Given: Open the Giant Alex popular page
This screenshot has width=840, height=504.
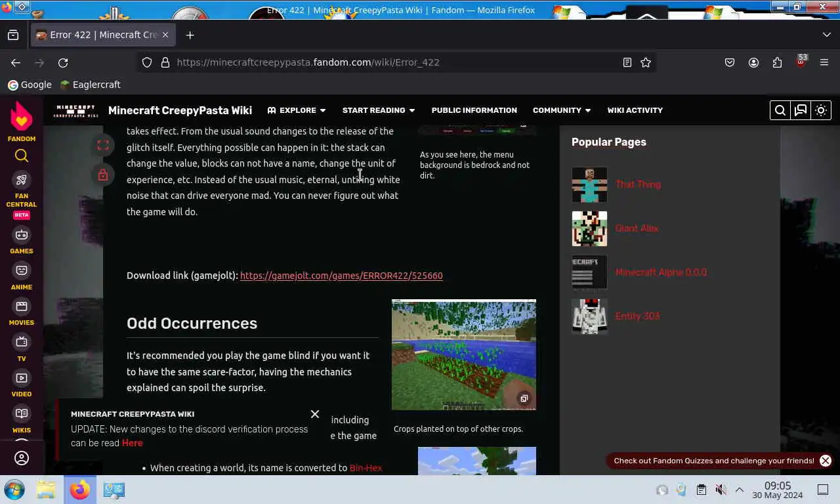Looking at the screenshot, I should click(x=637, y=228).
